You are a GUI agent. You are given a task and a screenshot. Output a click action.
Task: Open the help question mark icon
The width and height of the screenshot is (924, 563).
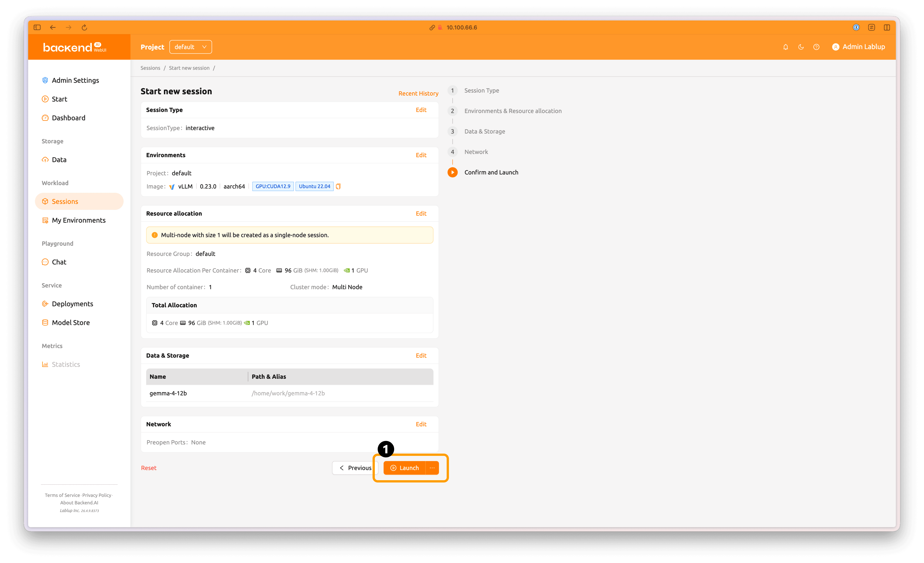click(816, 47)
